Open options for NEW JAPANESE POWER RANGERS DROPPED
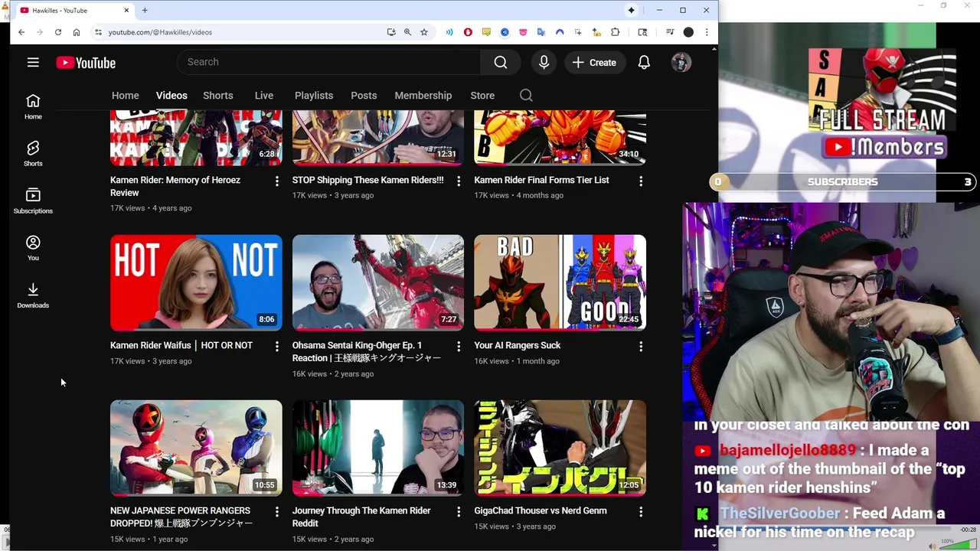Viewport: 980px width, 551px height. tap(277, 512)
